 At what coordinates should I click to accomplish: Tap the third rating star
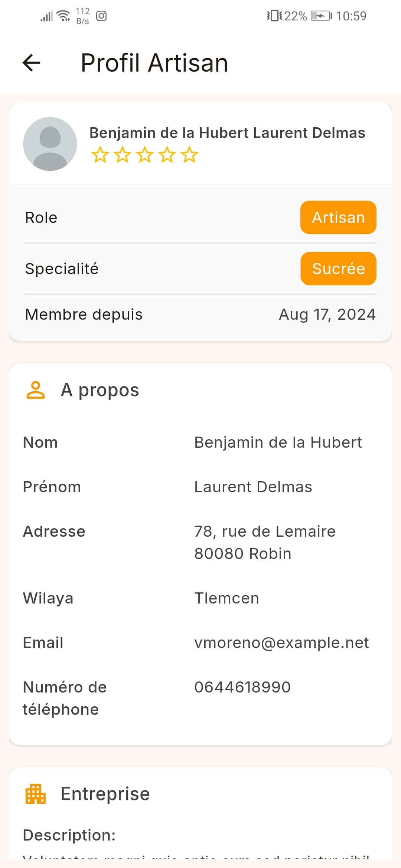144,155
